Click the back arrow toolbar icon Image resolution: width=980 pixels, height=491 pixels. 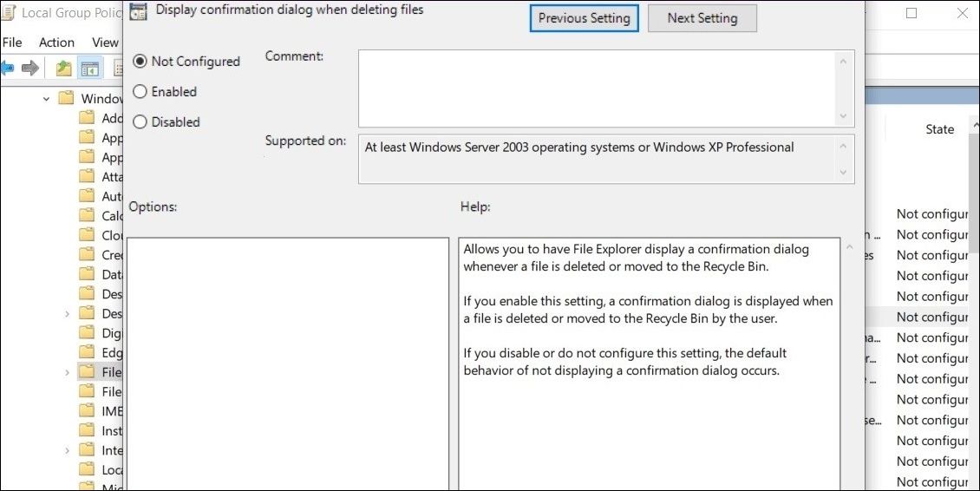click(7, 69)
